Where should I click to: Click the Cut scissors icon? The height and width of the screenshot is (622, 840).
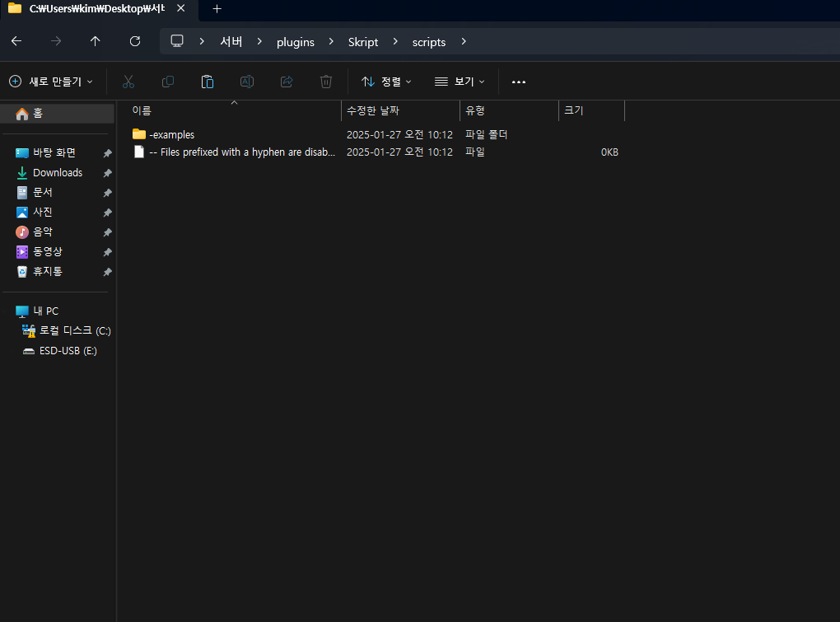point(128,82)
